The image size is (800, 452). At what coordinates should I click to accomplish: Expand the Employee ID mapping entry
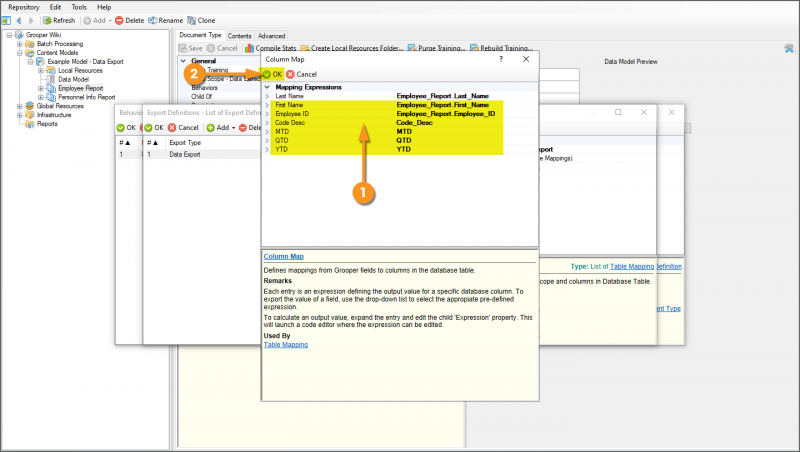click(x=267, y=114)
